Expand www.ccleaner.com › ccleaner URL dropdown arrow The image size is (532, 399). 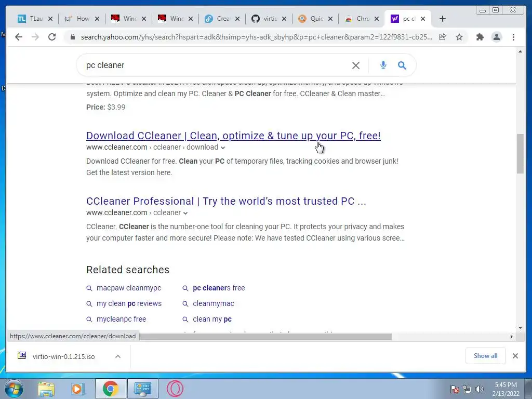[x=185, y=213]
